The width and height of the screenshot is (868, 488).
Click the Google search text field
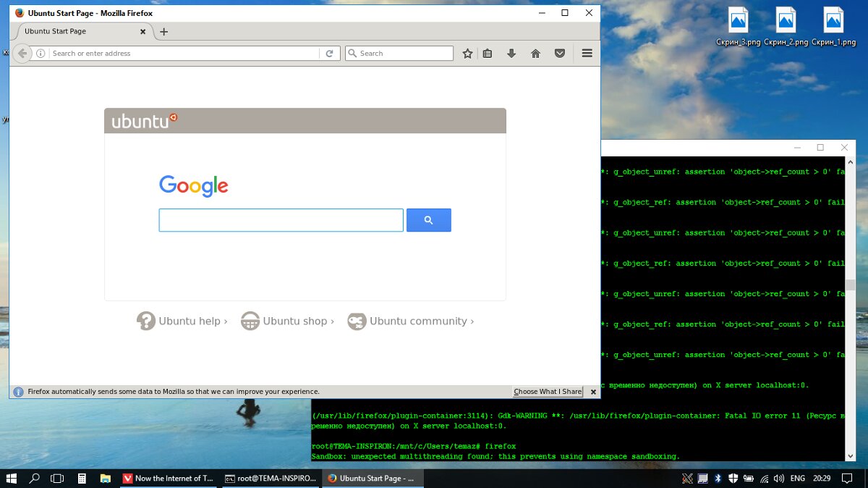281,220
